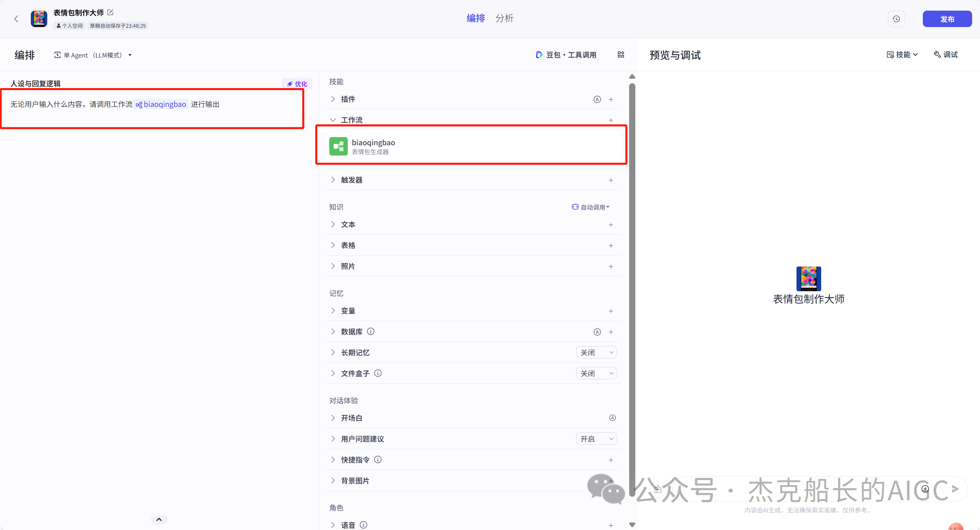Click the green biaoqingbao workflow icon
This screenshot has height=530, width=980.
click(338, 146)
